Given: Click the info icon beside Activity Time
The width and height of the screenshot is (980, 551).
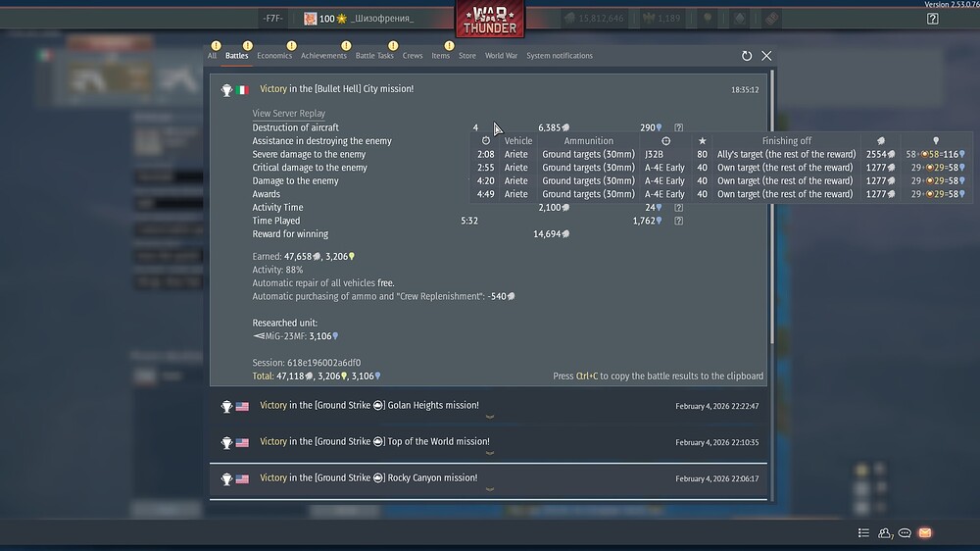Looking at the screenshot, I should tap(679, 208).
